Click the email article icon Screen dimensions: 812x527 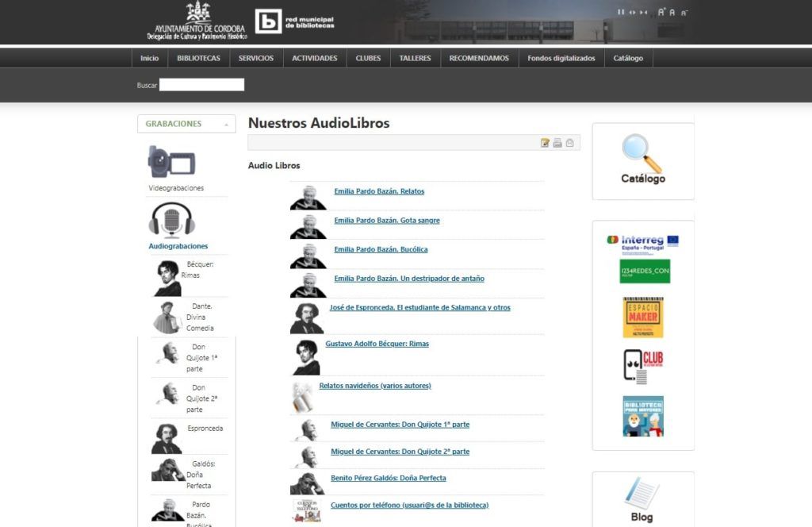569,143
